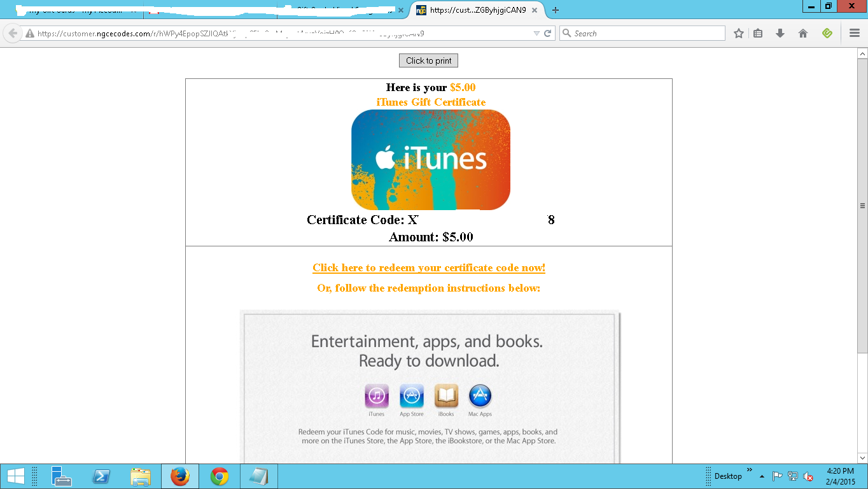Show your bookmarks list
This screenshot has width=868, height=489.
point(758,34)
